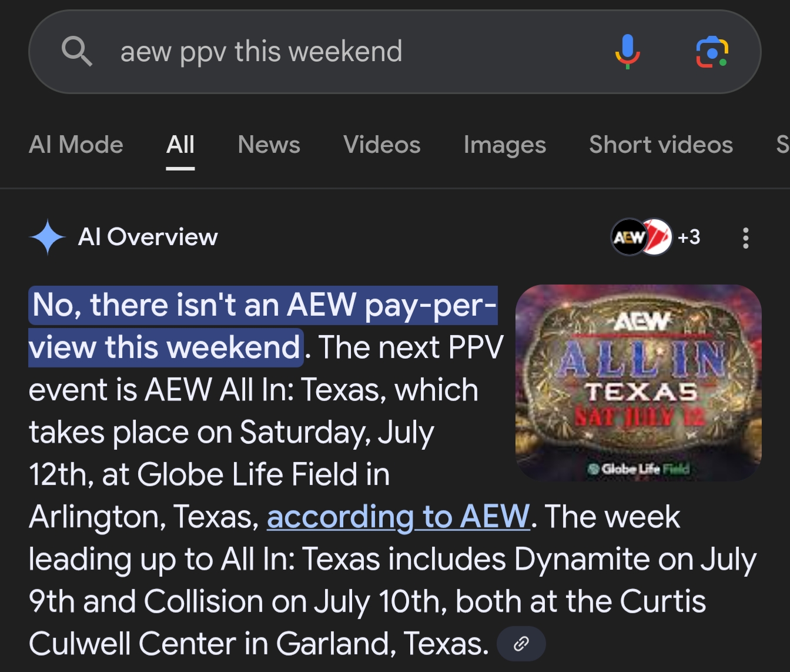Viewport: 790px width, 672px height.
Task: Go to the Images tab
Action: point(505,145)
